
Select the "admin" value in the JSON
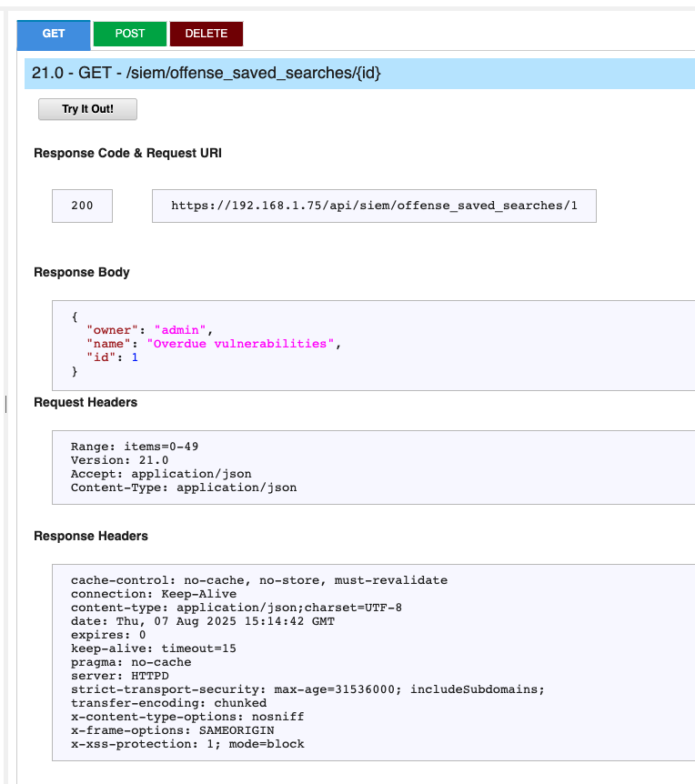click(x=180, y=330)
